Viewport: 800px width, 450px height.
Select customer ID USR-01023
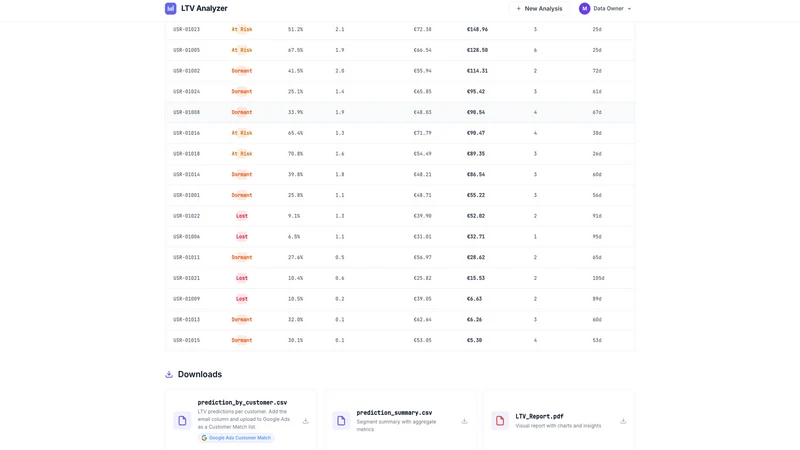pyautogui.click(x=186, y=30)
